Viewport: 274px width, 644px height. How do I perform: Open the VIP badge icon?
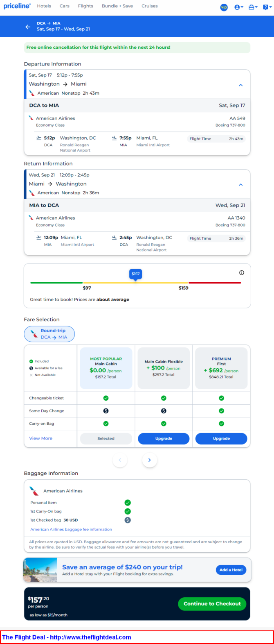224,7
